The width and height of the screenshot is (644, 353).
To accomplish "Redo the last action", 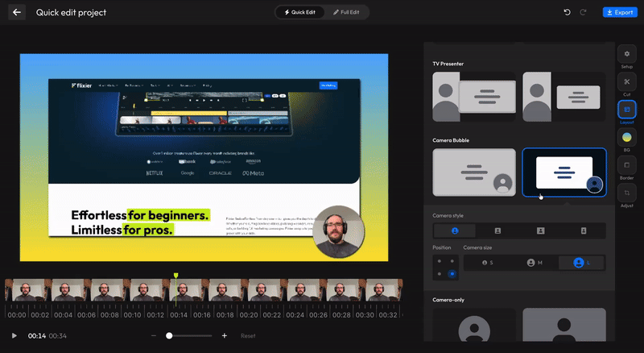I will [584, 12].
